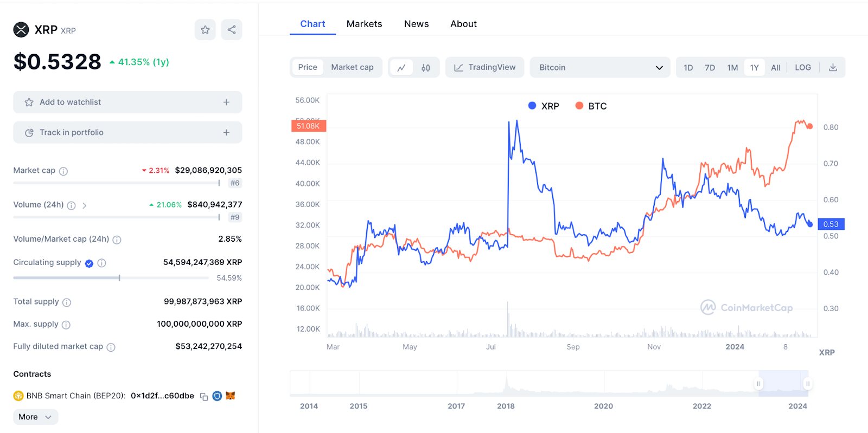The width and height of the screenshot is (868, 433).
Task: Select the line chart type icon
Action: coord(401,68)
